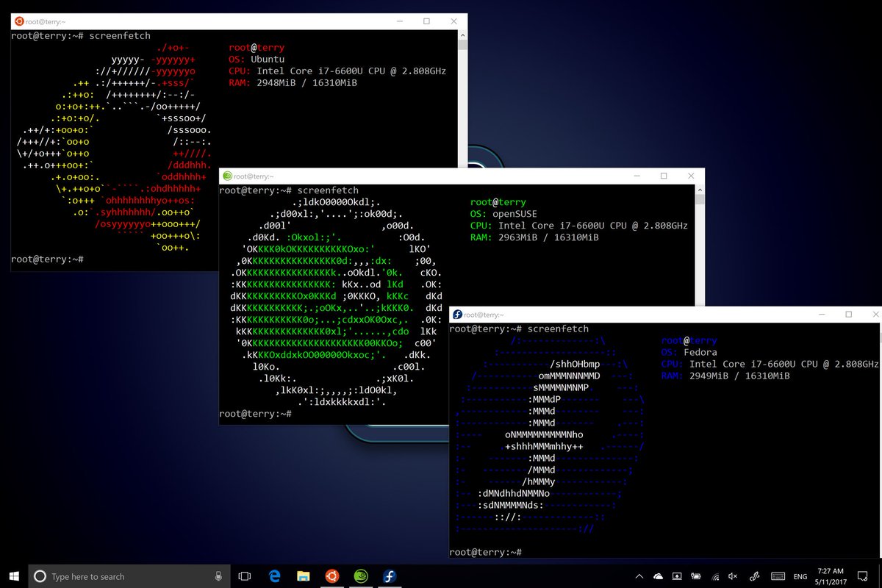Focus the 'Type here to search' box
This screenshot has height=588, width=882.
129,576
